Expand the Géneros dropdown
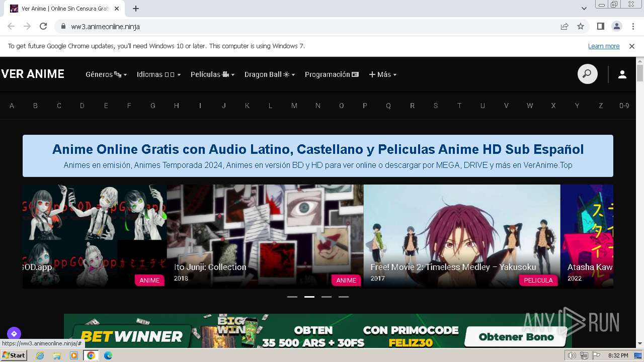 [x=106, y=74]
